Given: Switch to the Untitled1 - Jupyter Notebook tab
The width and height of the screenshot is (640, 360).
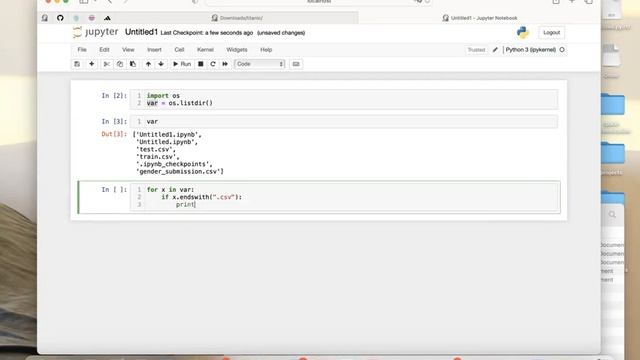Looking at the screenshot, I should (x=480, y=18).
